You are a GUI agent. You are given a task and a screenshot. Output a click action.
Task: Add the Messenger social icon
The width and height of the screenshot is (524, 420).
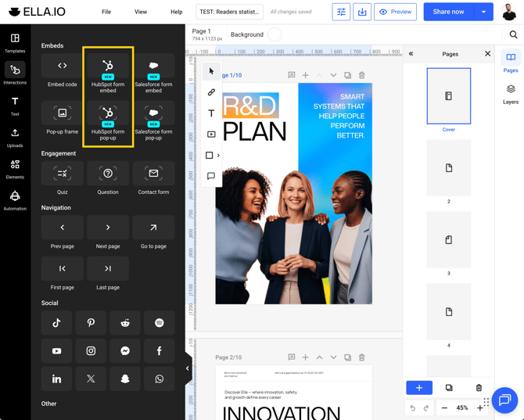pos(125,351)
